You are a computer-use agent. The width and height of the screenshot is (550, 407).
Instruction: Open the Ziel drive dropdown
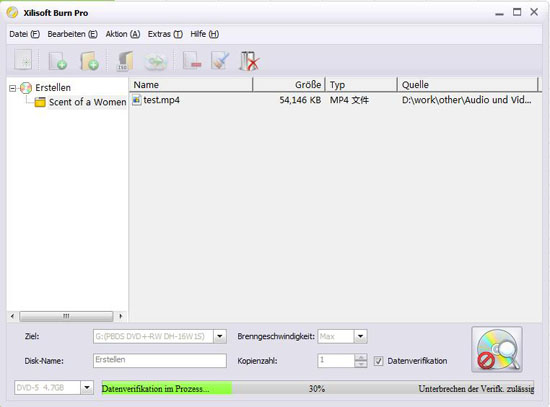pos(220,336)
